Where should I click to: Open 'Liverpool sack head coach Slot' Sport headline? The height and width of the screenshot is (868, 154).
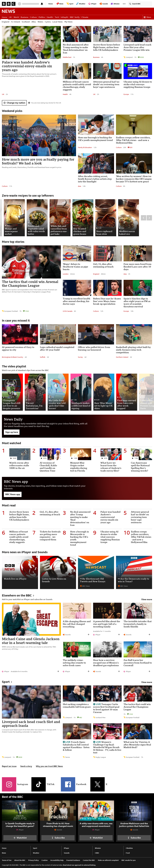click(x=31, y=724)
